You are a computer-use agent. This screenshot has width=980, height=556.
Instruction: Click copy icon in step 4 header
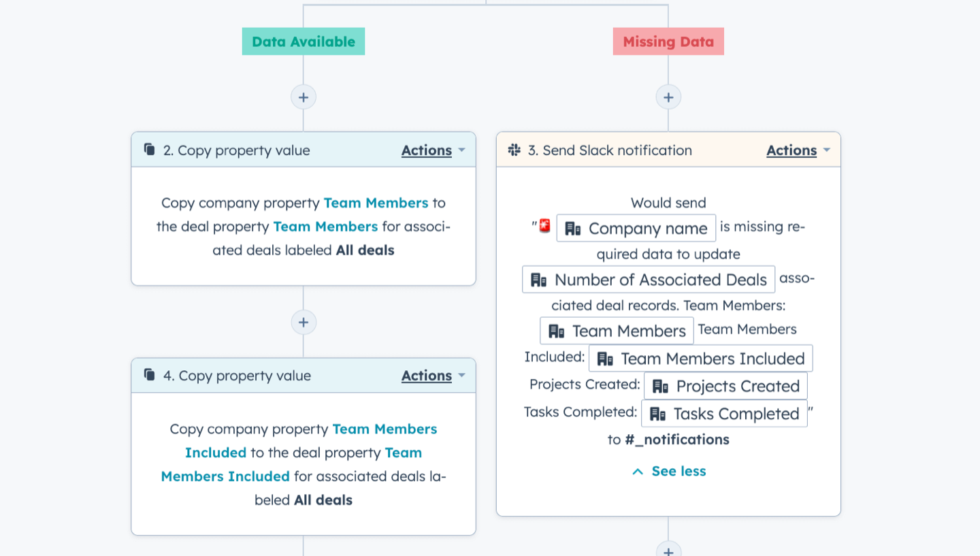149,375
